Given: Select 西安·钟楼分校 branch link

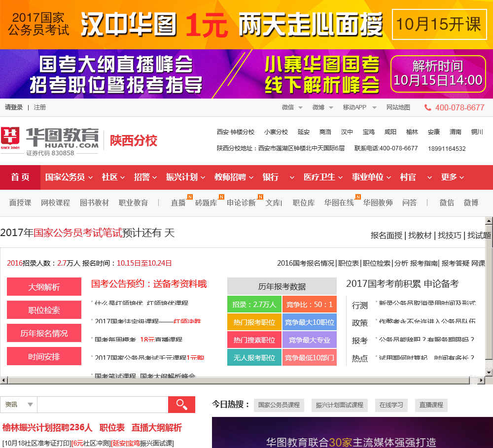Looking at the screenshot, I should (236, 132).
